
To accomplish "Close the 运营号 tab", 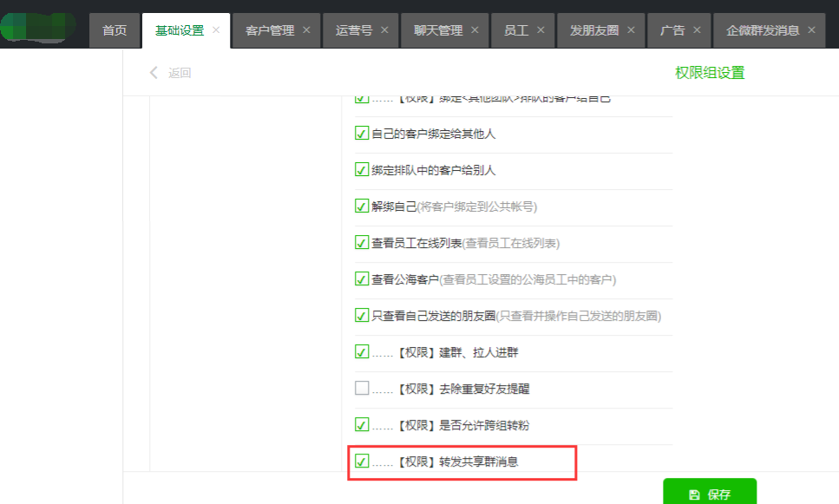I will tap(384, 30).
